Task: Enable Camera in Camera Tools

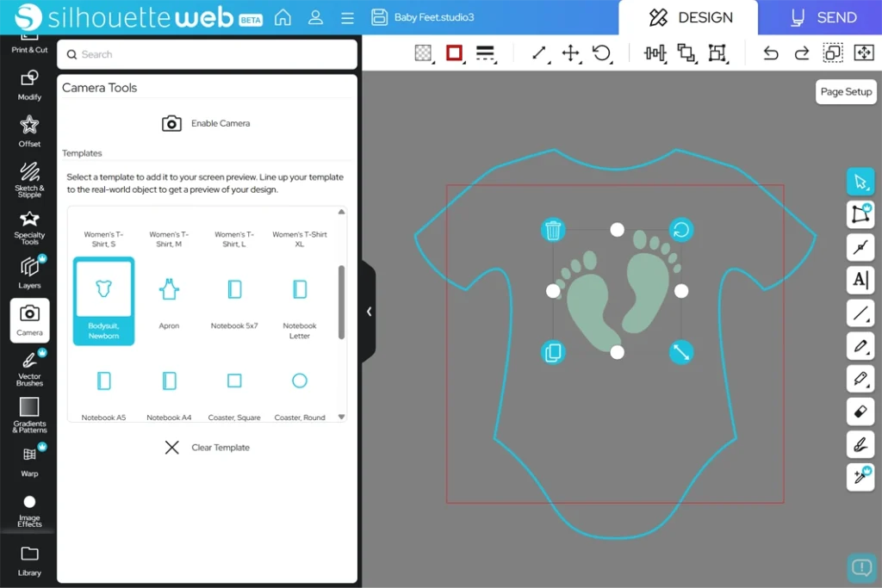Action: pos(207,123)
